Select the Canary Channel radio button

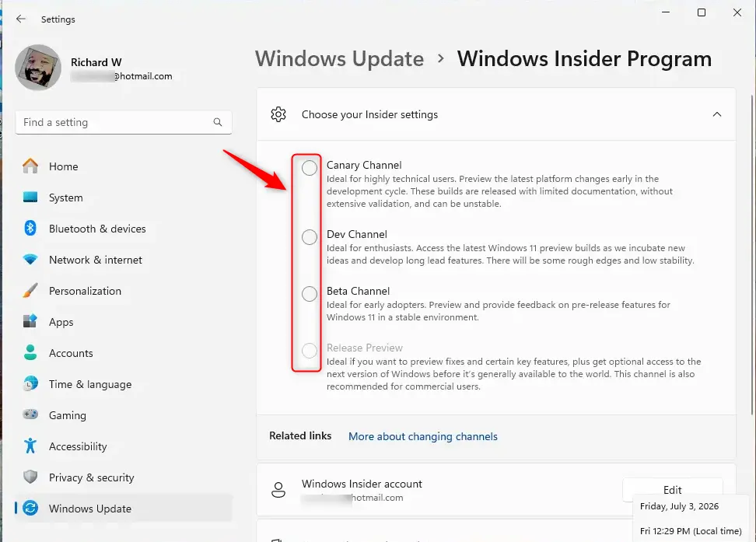(x=310, y=168)
